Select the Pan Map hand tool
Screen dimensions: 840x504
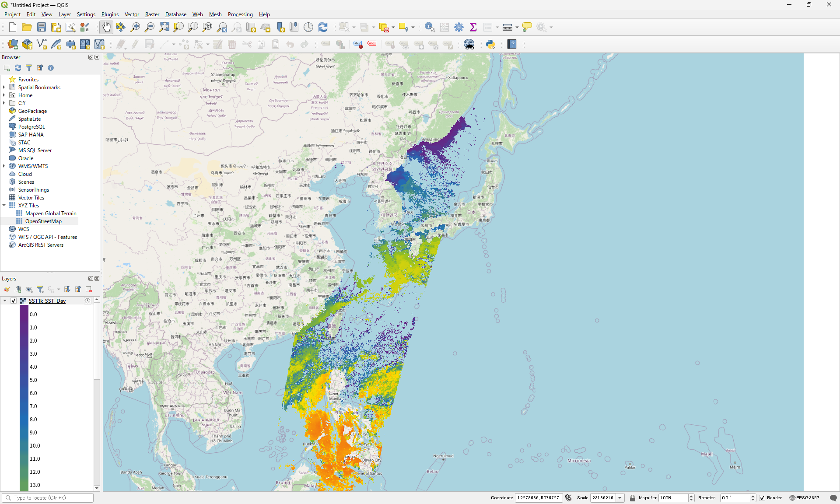point(106,27)
